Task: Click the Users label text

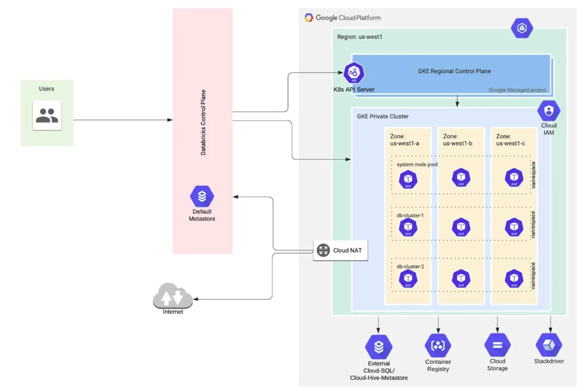Action: 46,89
